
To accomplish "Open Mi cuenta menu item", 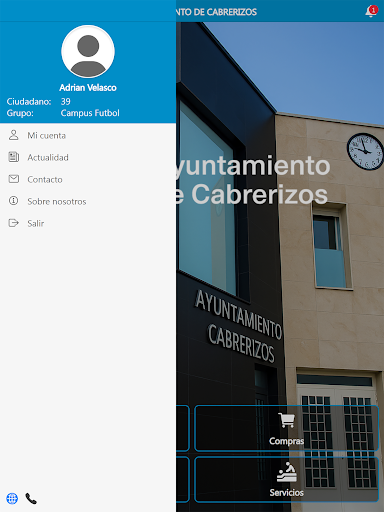I will (88, 135).
